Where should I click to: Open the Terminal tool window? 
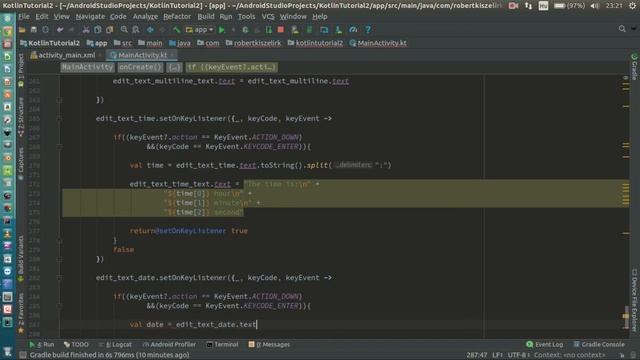222,344
